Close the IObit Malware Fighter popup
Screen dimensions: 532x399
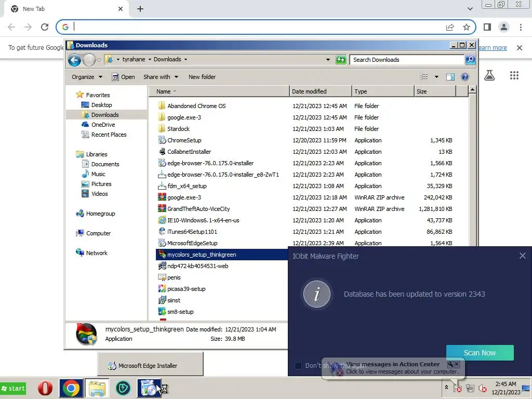coord(523,256)
